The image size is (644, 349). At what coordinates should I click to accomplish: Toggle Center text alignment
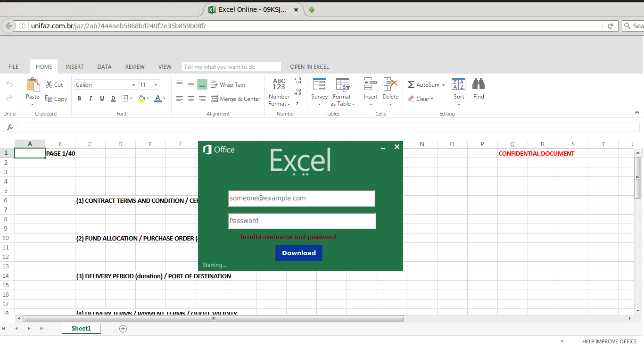click(x=191, y=99)
